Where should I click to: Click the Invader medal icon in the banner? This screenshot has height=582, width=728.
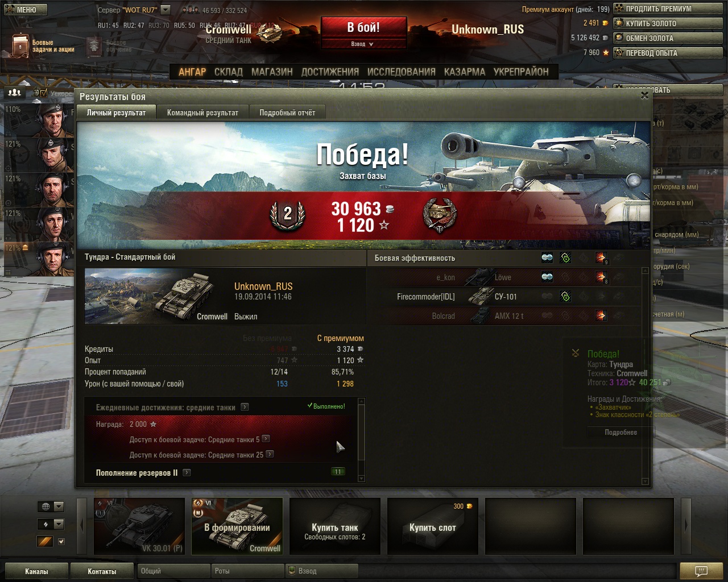click(440, 216)
